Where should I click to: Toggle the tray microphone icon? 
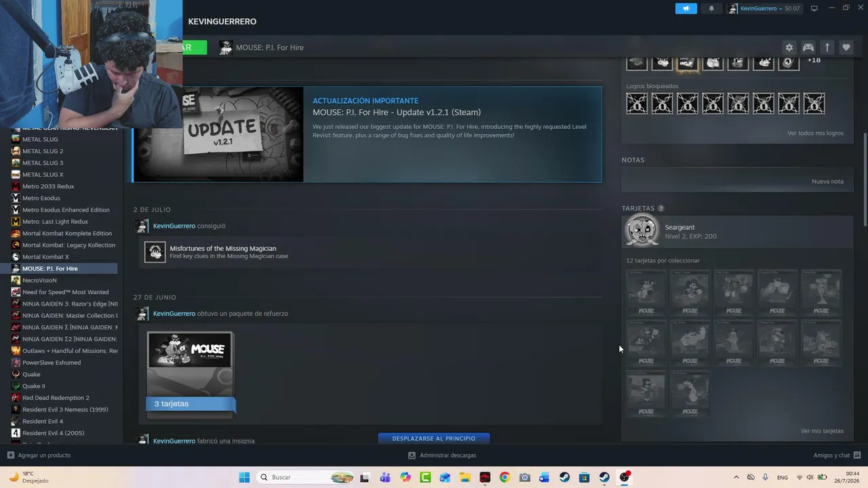click(766, 477)
